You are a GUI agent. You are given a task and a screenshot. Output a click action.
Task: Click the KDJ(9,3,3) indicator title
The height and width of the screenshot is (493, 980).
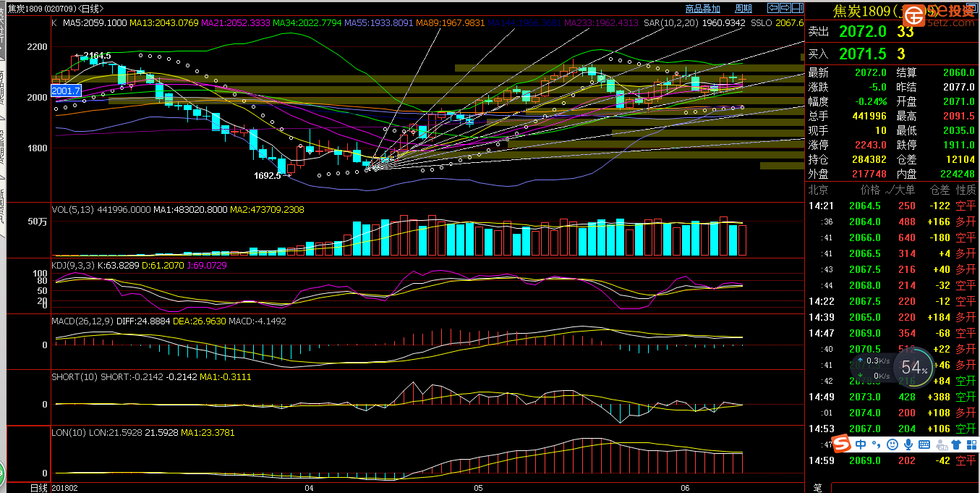(x=73, y=266)
